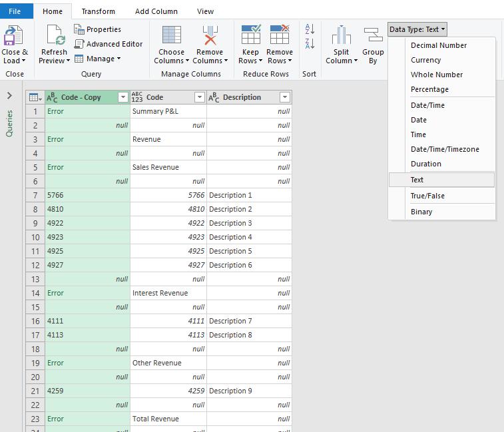The image size is (504, 432).
Task: Select Text data type in menu
Action: click(441, 180)
